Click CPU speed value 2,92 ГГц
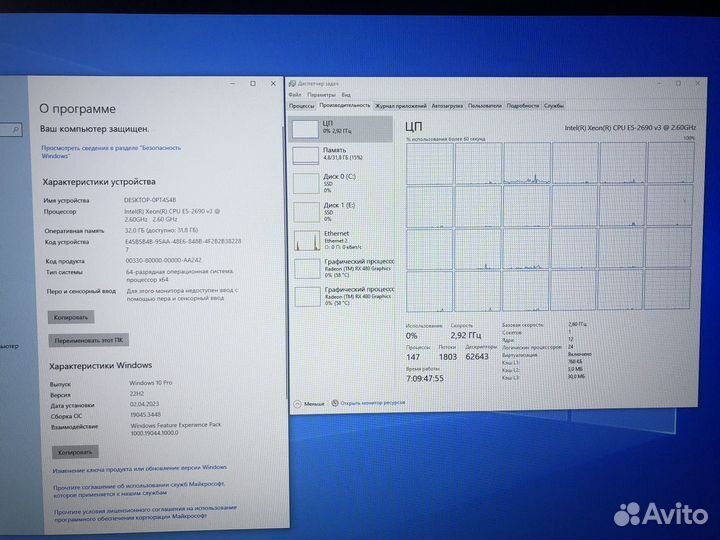The width and height of the screenshot is (720, 540). [x=466, y=336]
